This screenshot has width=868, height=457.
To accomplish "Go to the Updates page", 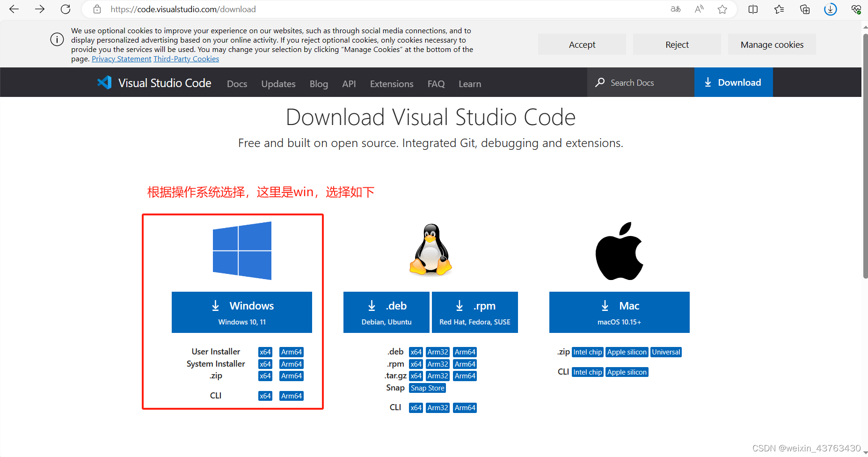I will click(278, 84).
